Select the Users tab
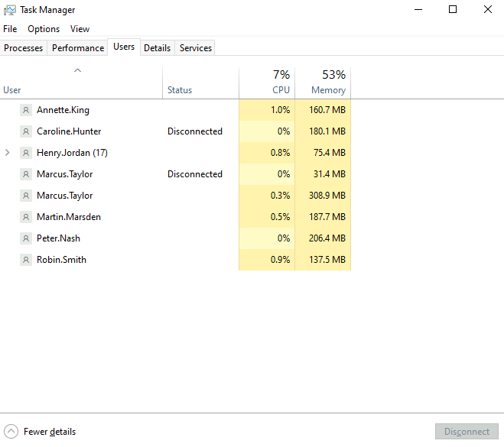Image resolution: width=504 pixels, height=447 pixels. pos(124,47)
